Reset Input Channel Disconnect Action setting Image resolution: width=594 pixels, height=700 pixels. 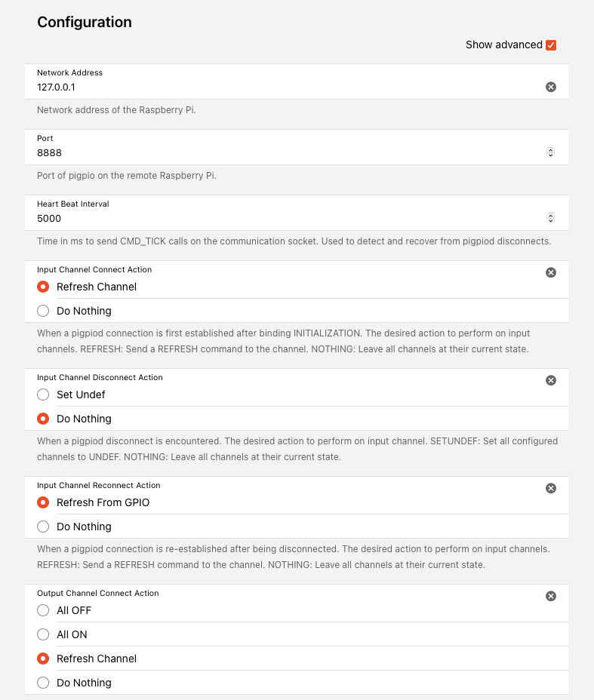(x=551, y=380)
